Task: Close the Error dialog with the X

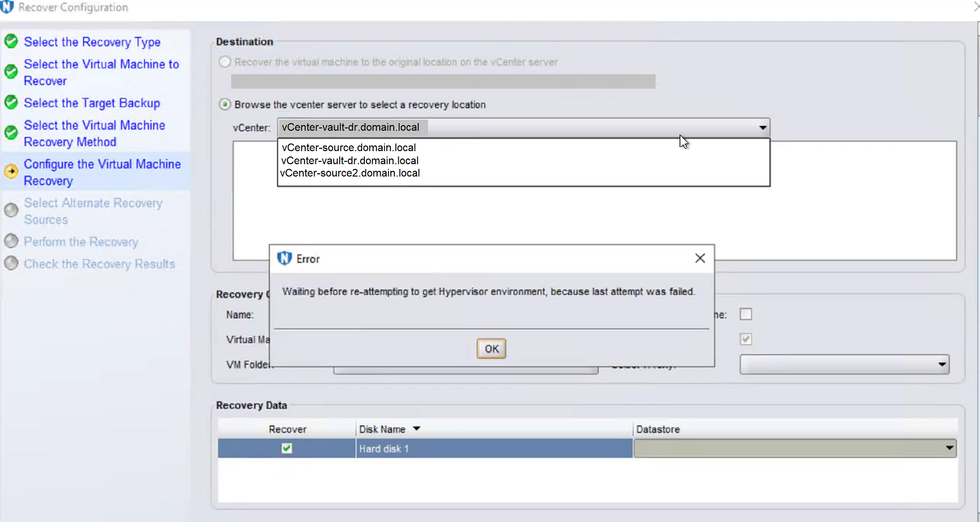Action: click(700, 258)
